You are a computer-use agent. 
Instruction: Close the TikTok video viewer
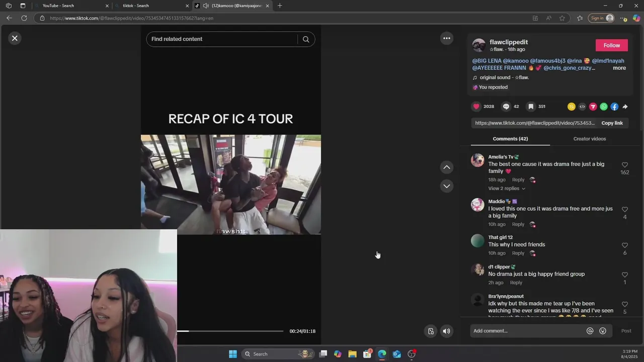pyautogui.click(x=15, y=38)
